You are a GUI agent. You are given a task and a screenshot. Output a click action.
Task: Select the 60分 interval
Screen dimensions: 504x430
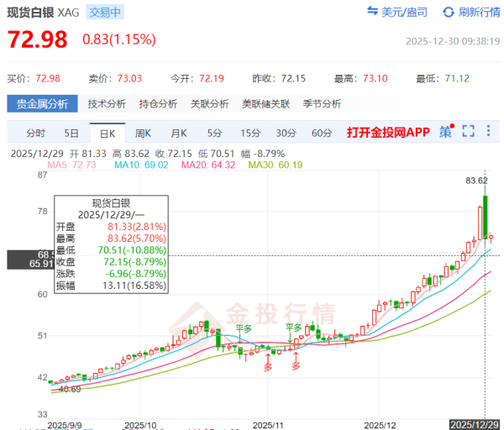click(x=322, y=133)
